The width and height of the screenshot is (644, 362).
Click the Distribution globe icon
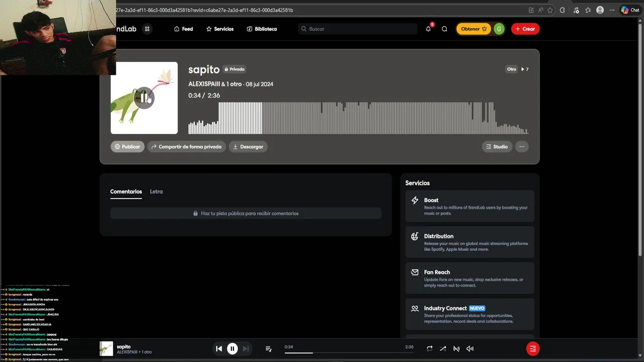click(415, 236)
